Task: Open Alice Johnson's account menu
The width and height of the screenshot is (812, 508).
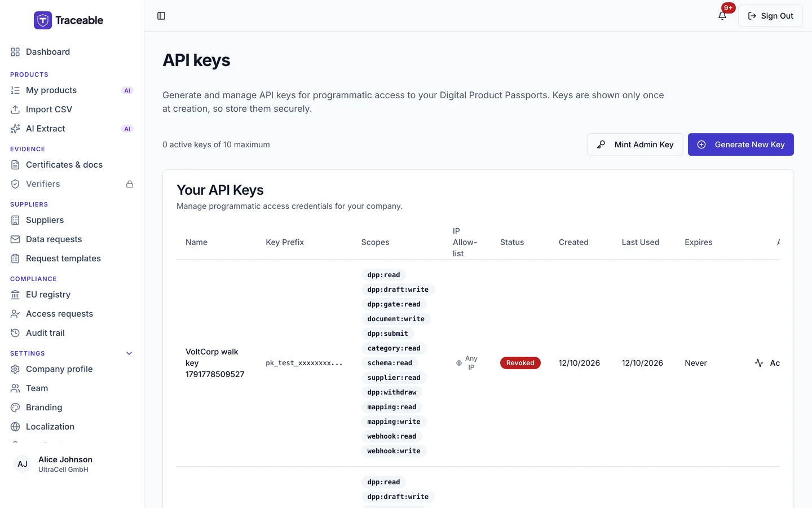Action: pos(72,464)
